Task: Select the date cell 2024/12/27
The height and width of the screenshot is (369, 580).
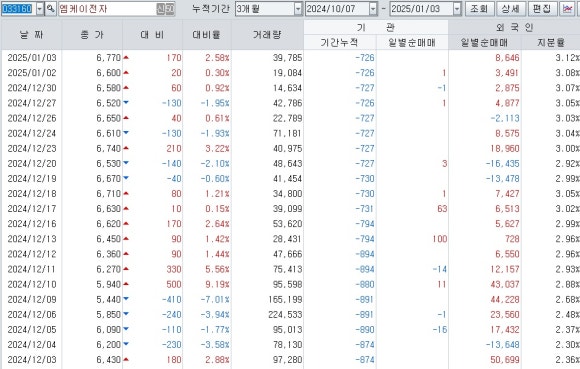Action: [x=32, y=103]
